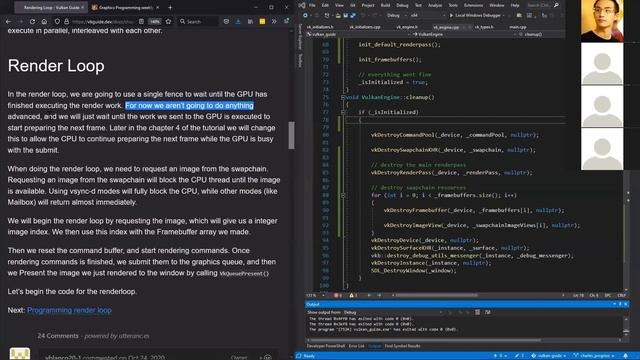Screen dimensions: 640x360
Task: Switch to the main.cpp editor tab
Action: coord(518,27)
